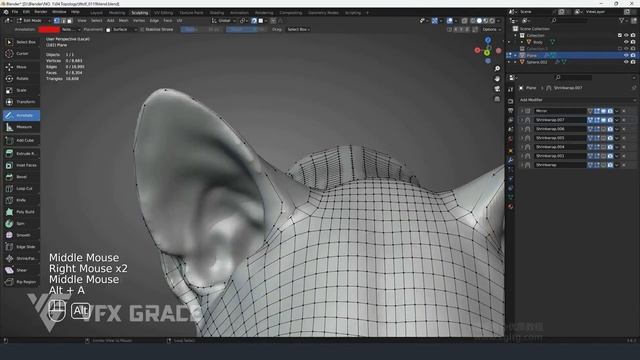The image size is (640, 360).
Task: Open the viewport Options dropdown
Action: click(x=491, y=29)
